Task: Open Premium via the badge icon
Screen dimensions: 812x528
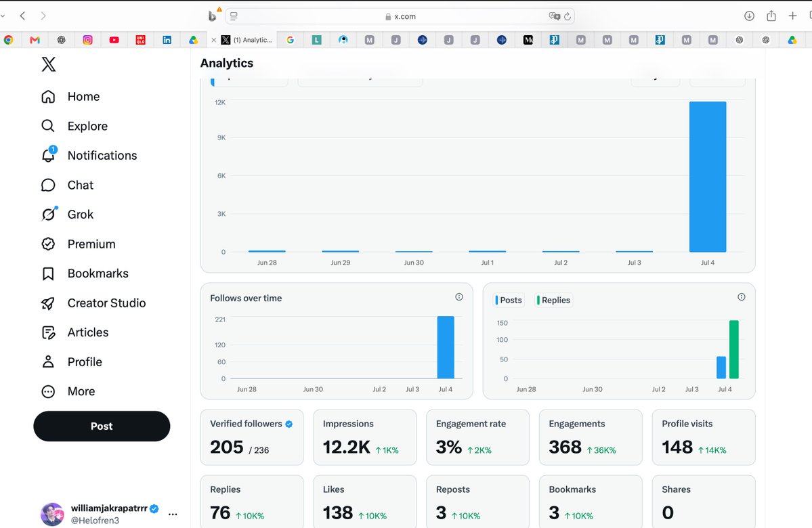Action: tap(48, 244)
